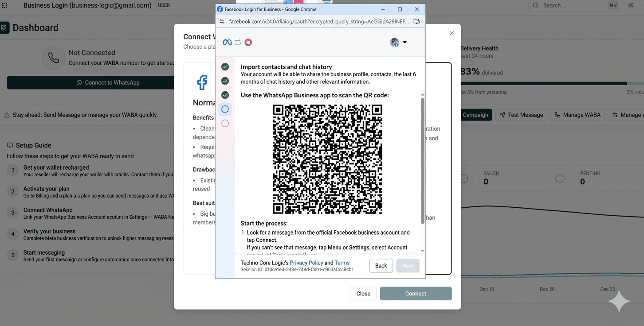Click the WhatsApp icon on Connect button

click(79, 82)
